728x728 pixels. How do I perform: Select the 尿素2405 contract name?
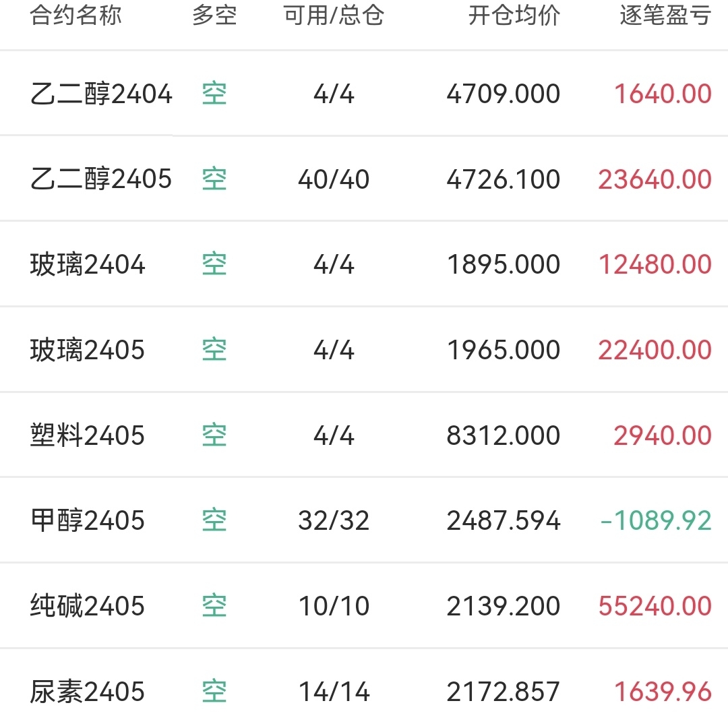[87, 692]
